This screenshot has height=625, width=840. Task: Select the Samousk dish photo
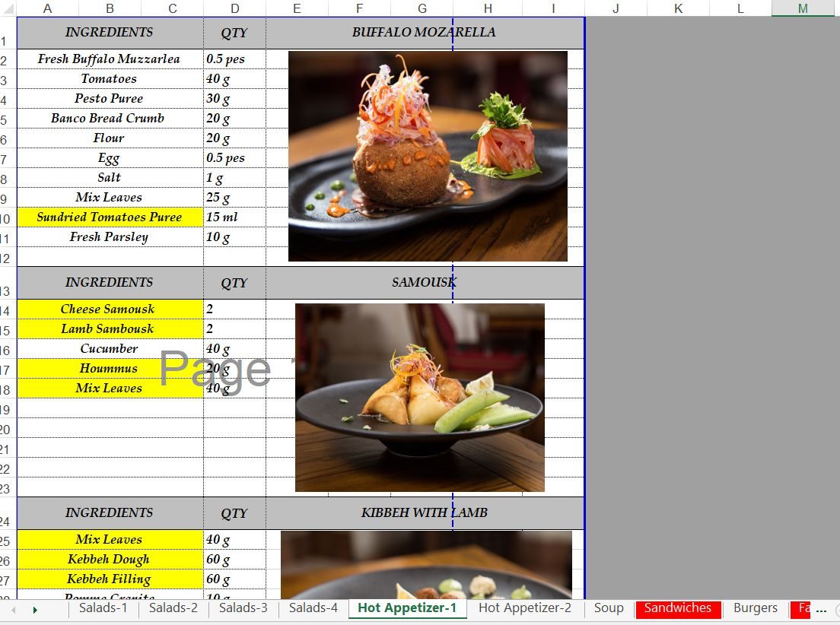(419, 398)
